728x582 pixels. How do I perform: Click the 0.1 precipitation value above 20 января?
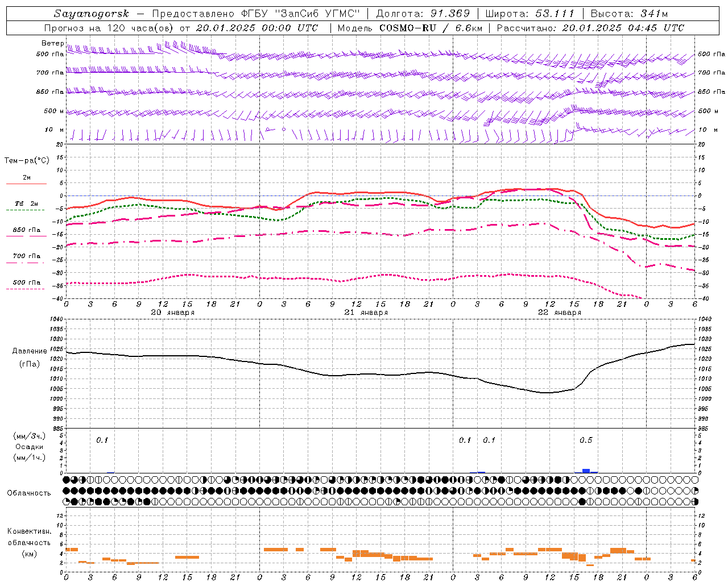coord(102,440)
